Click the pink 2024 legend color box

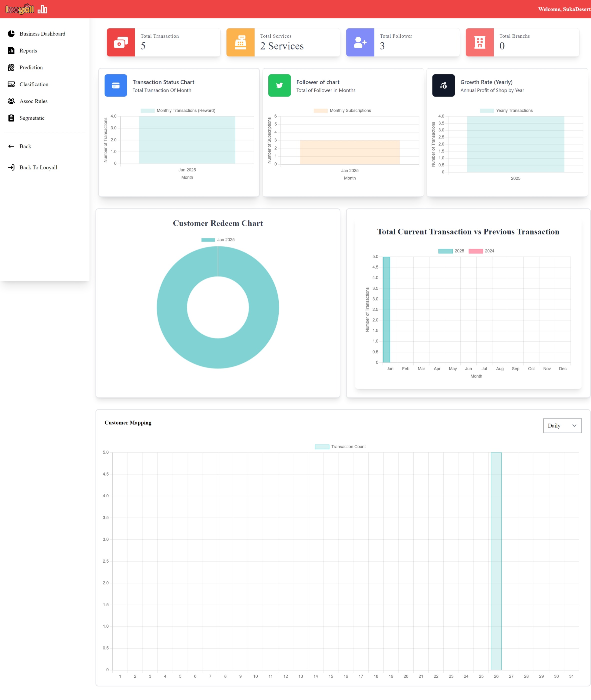(476, 251)
